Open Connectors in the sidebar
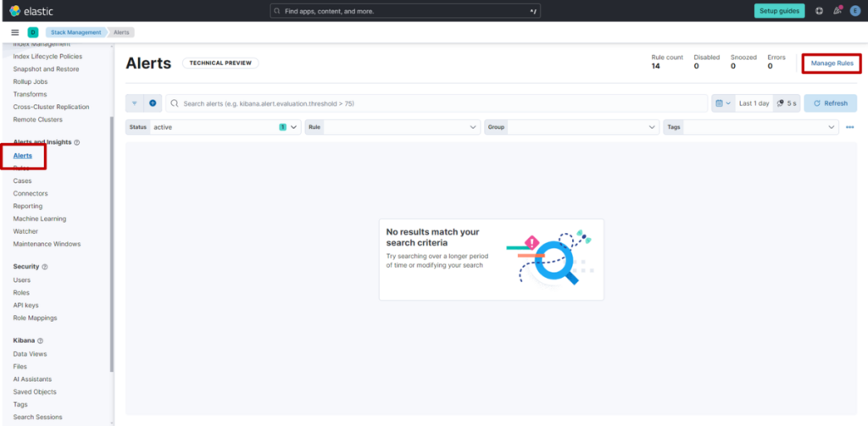 pyautogui.click(x=31, y=193)
